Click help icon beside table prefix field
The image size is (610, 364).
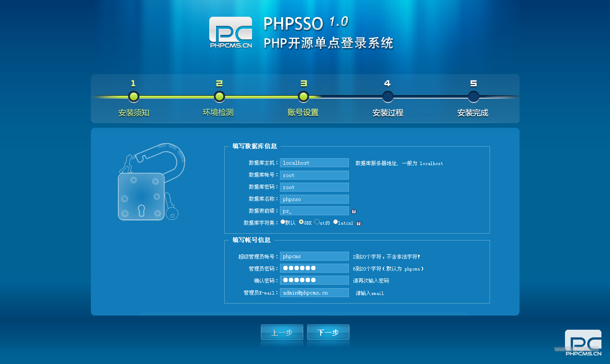click(x=354, y=211)
